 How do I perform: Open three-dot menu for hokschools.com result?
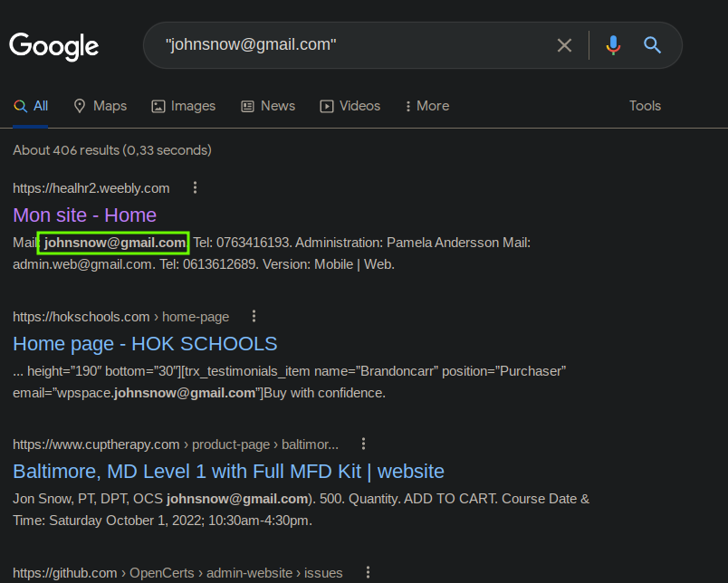click(x=254, y=316)
